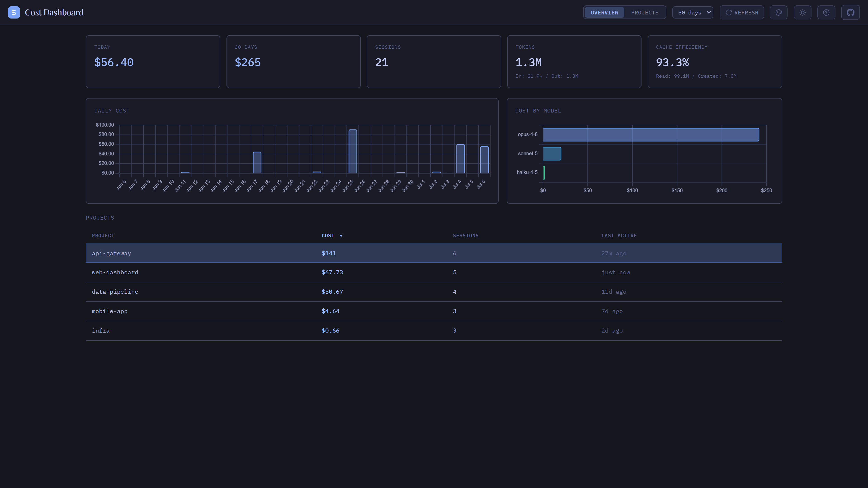Select the web-dashboard project row

pos(434,272)
